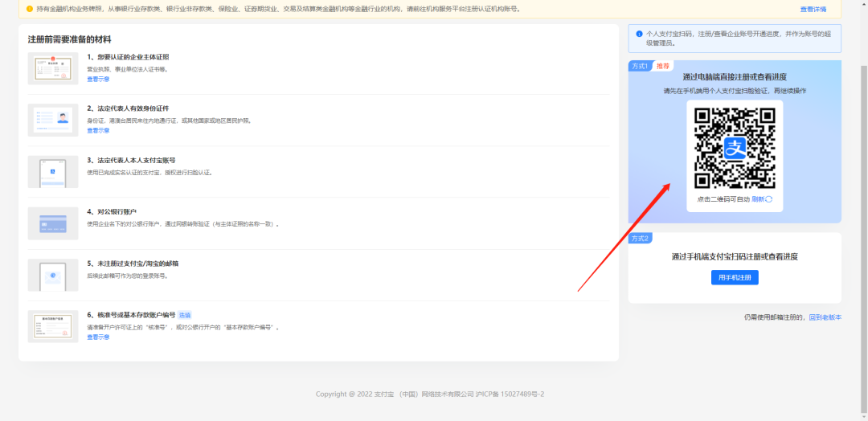Click the description 营业执照、事业单位法人证书等
Viewport: 868px width, 421px height.
point(127,69)
